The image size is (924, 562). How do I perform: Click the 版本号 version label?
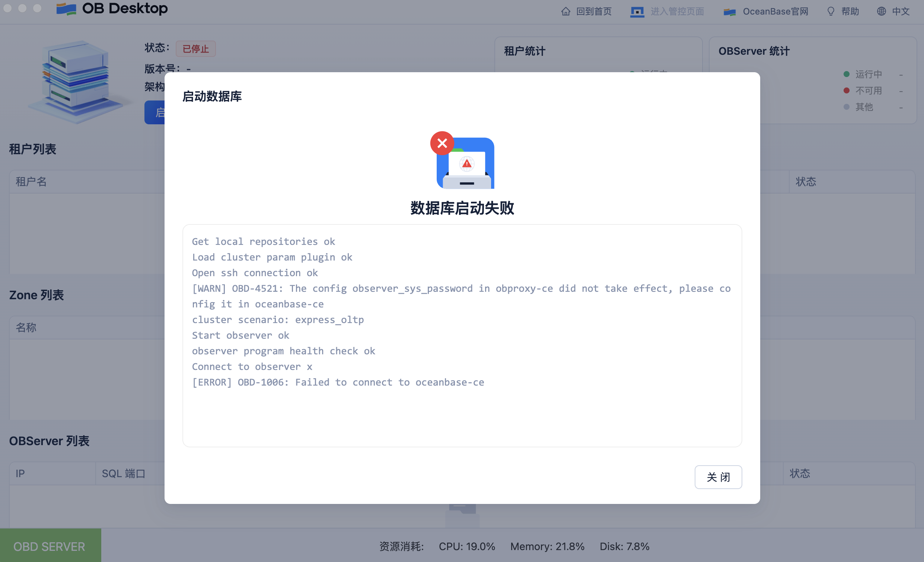pyautogui.click(x=162, y=68)
